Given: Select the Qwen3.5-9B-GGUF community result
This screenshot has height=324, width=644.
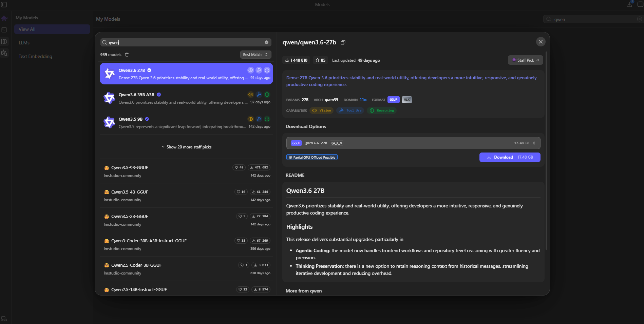Looking at the screenshot, I should [186, 171].
